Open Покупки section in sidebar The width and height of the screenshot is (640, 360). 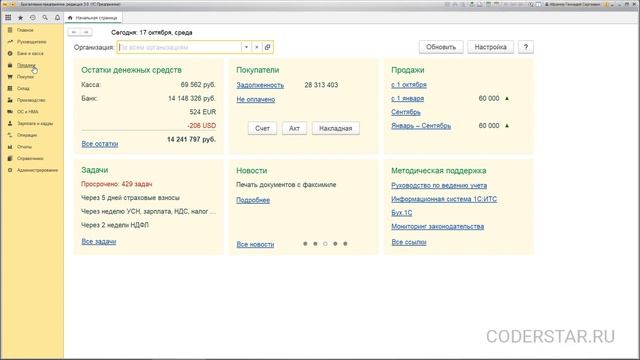(25, 77)
